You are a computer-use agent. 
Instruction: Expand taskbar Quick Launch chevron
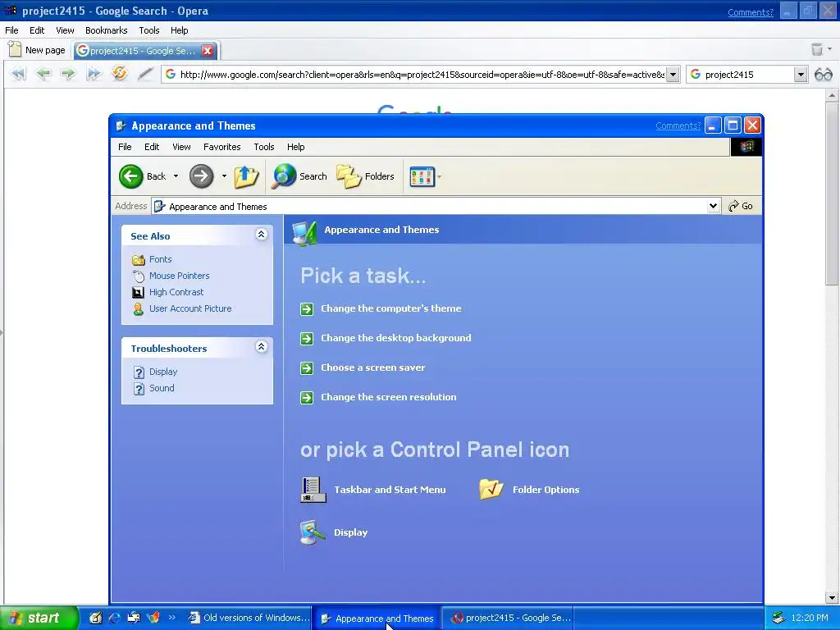click(172, 618)
